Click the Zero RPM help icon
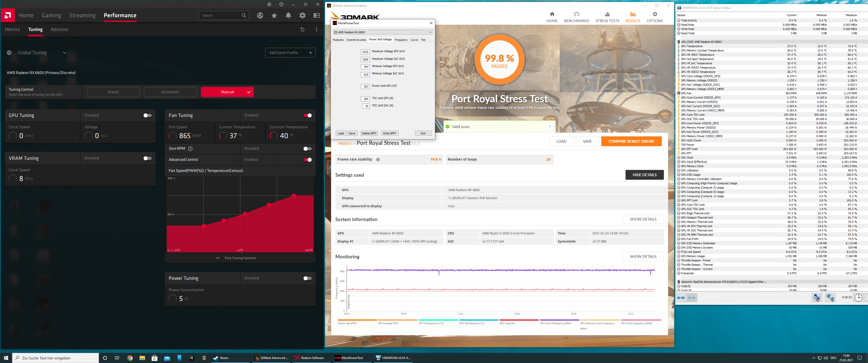This screenshot has height=363, width=868. tap(190, 148)
